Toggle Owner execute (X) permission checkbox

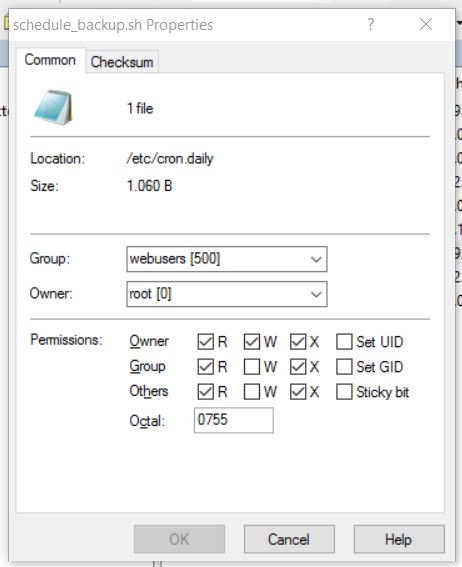coord(298,342)
